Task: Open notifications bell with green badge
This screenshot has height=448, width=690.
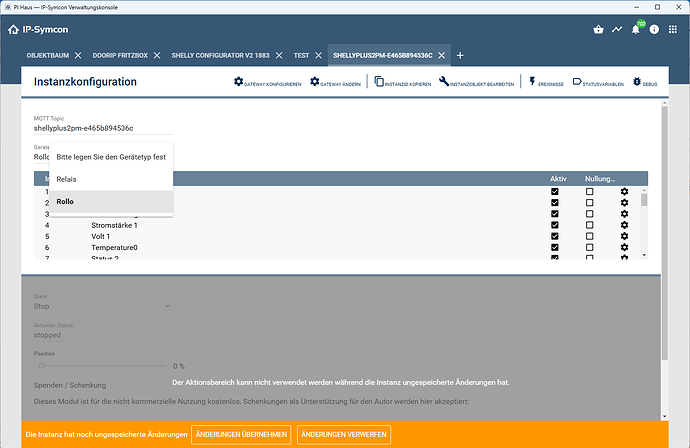Action: coord(636,30)
